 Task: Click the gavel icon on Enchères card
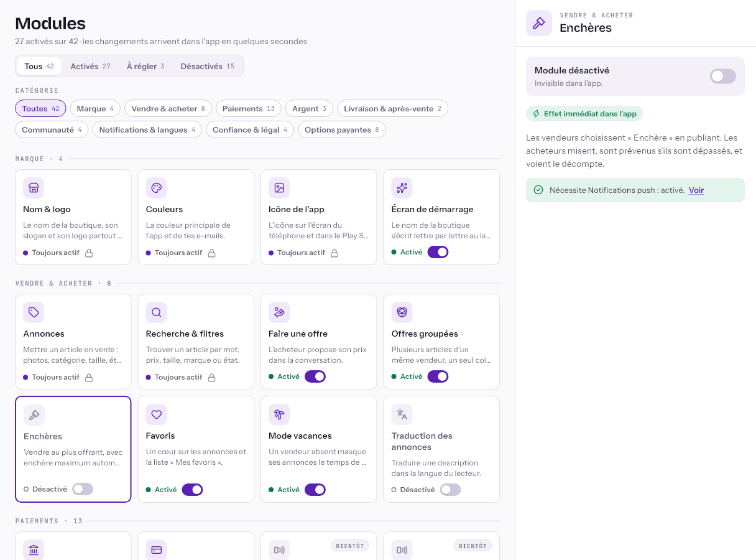click(34, 415)
